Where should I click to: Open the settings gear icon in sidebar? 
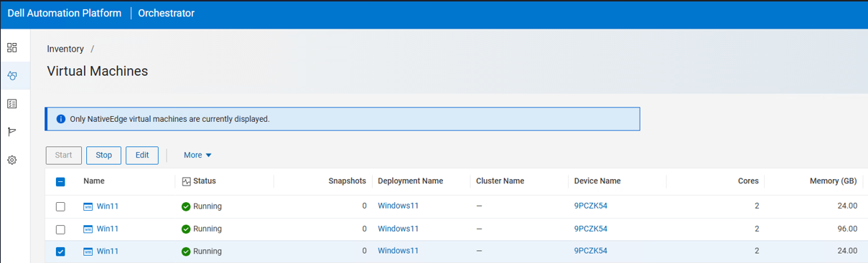[11, 160]
